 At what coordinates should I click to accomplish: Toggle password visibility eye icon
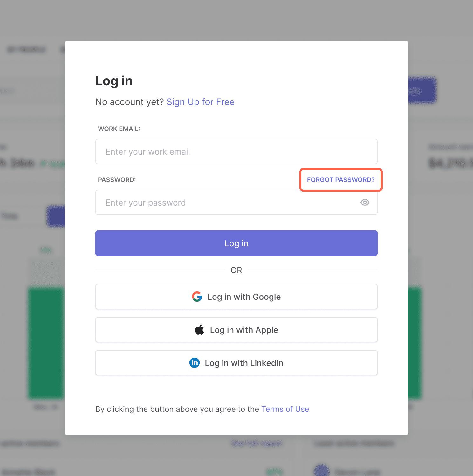point(365,202)
